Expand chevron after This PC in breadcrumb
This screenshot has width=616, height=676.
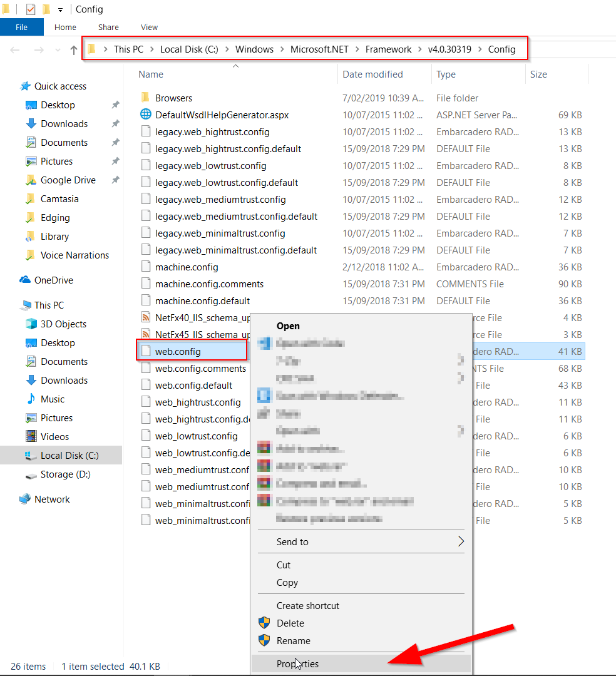click(151, 49)
